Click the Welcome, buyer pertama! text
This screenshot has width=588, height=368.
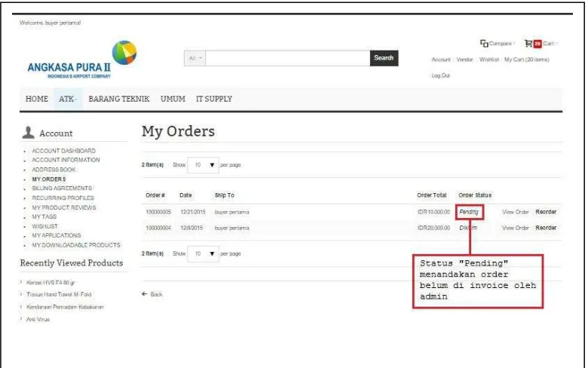[51, 23]
